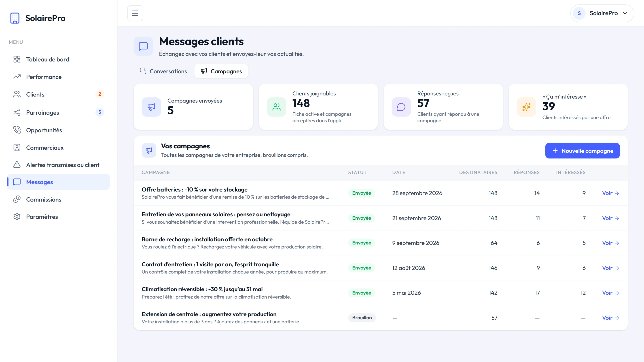Image resolution: width=644 pixels, height=362 pixels.
Task: Click Voir for Entretien de vos panneaux campaign
Action: (x=610, y=218)
